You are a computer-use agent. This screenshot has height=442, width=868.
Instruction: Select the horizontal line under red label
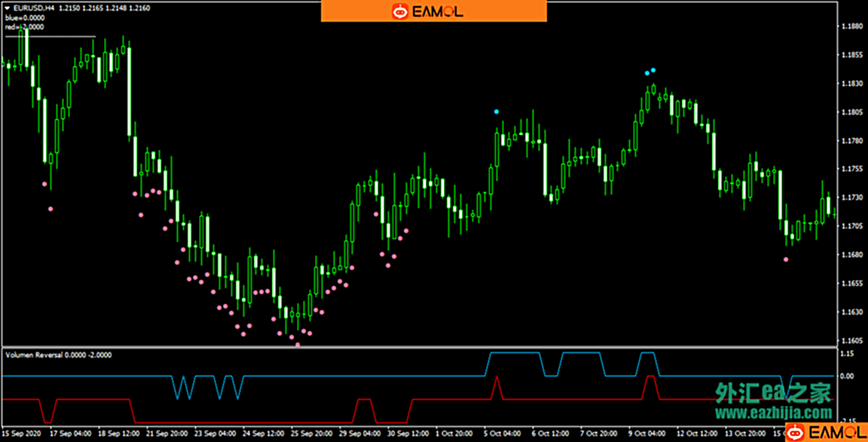pyautogui.click(x=50, y=36)
